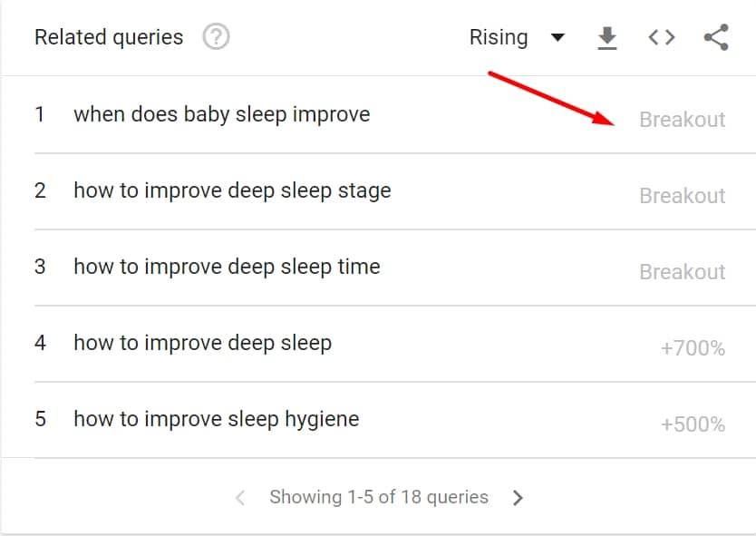Open the embed code icon

pos(662,37)
